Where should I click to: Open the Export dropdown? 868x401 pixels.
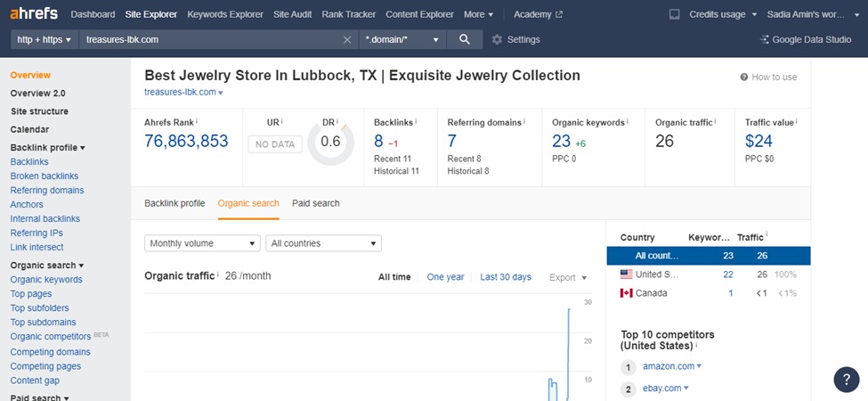[x=568, y=277]
